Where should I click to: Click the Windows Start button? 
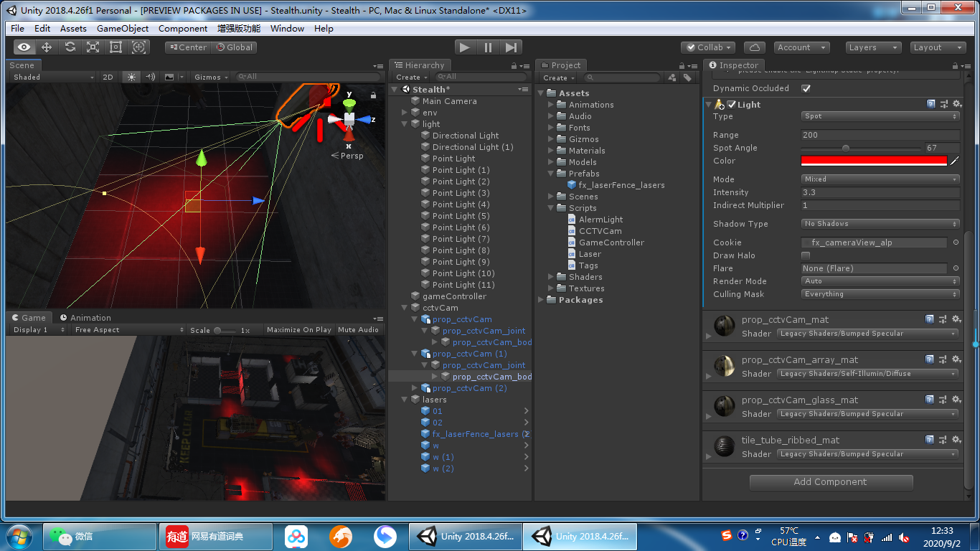tap(19, 537)
